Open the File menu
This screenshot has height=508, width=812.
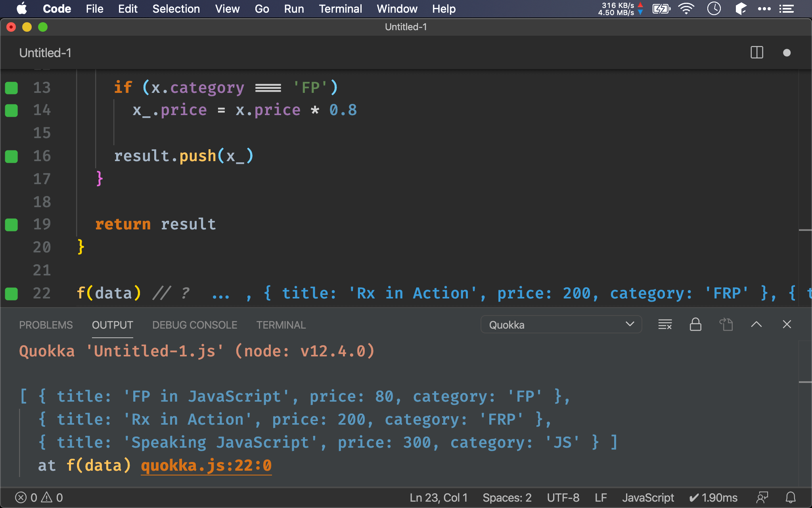coord(94,9)
